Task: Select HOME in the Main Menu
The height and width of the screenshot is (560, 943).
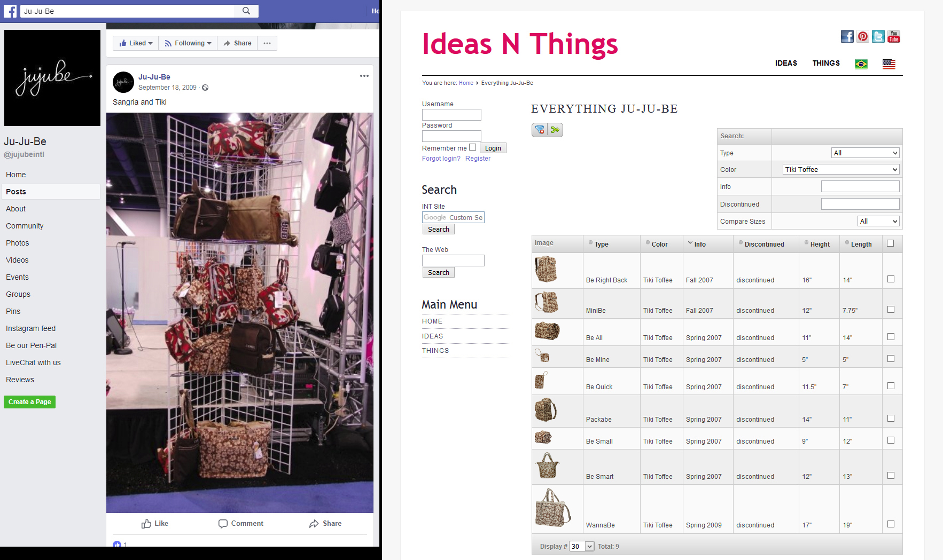Action: 432,321
